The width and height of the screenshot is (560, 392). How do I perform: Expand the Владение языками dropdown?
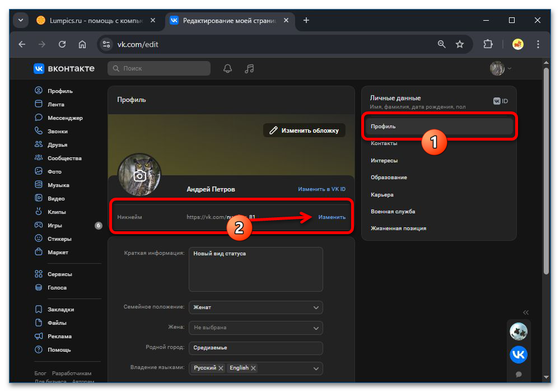[x=316, y=368]
